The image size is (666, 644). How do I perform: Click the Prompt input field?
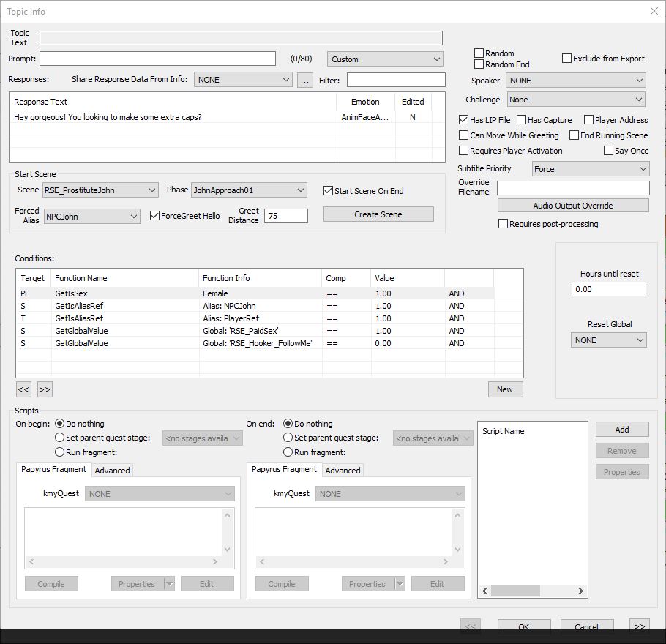157,59
